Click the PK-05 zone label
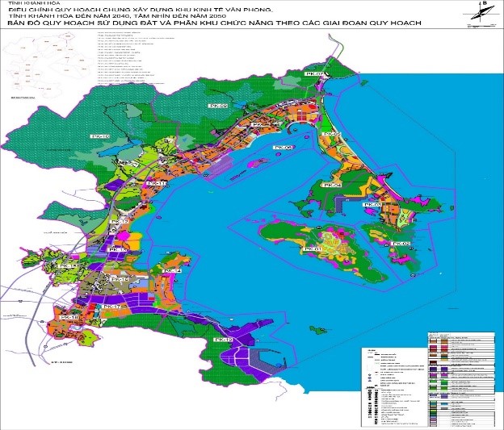The width and height of the screenshot is (504, 430). pyautogui.click(x=332, y=134)
